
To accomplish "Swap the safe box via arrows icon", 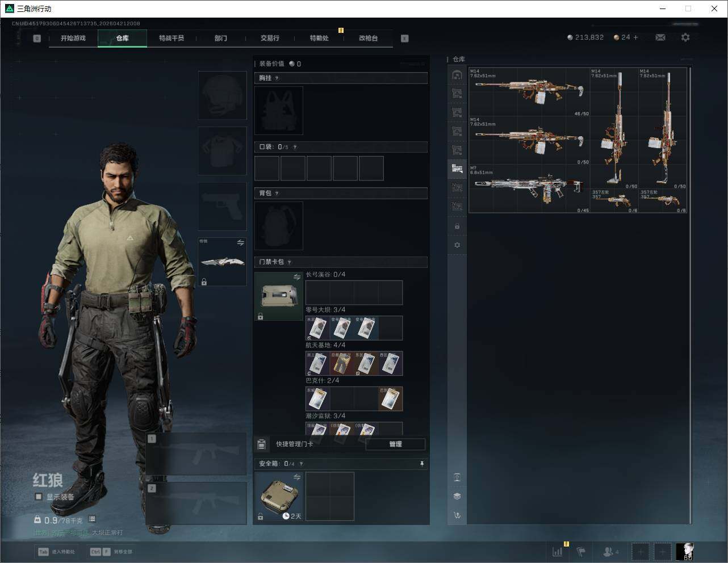I will 297,477.
